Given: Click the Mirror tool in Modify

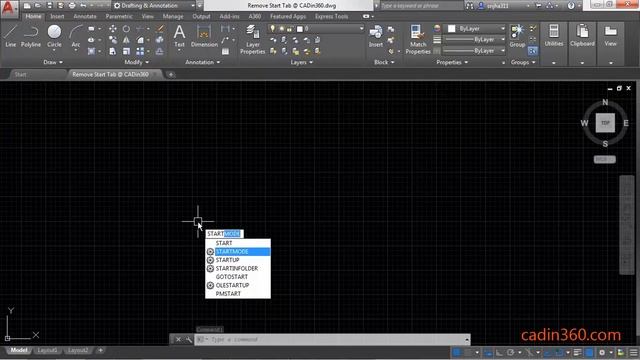Looking at the screenshot, I should pyautogui.click(x=127, y=40).
